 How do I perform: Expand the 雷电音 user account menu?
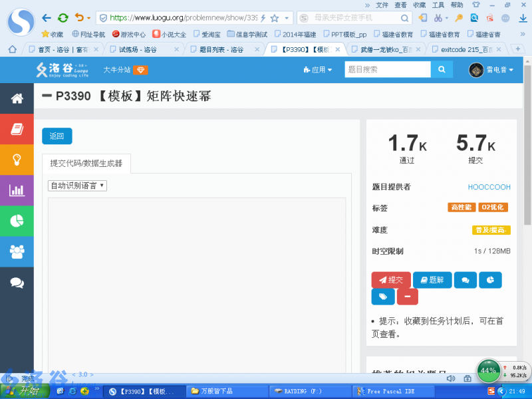pyautogui.click(x=491, y=70)
